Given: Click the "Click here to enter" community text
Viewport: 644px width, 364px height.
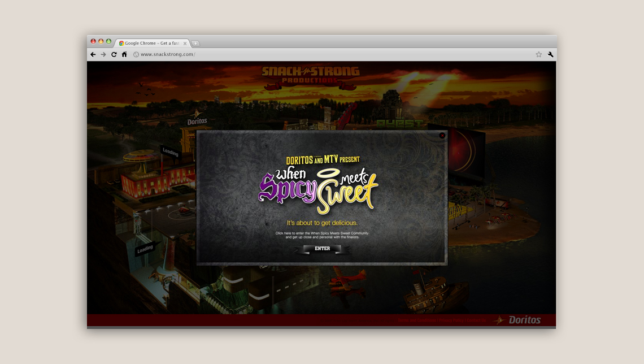Looking at the screenshot, I should click(322, 235).
